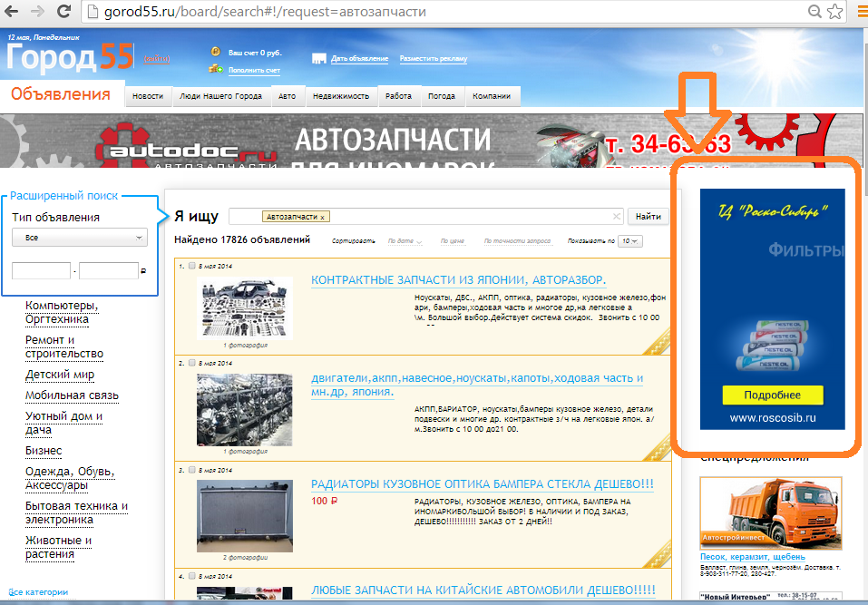
Task: Sort results По точности запроса
Action: point(518,241)
